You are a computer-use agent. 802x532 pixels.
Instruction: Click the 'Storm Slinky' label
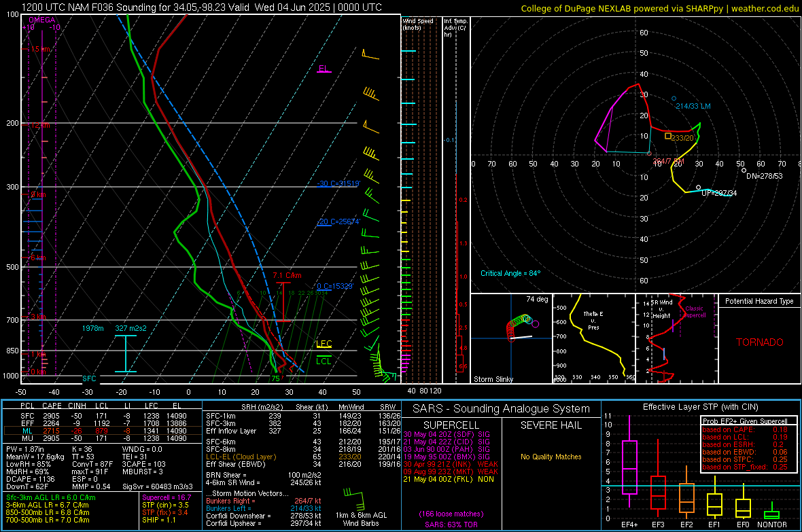point(493,379)
